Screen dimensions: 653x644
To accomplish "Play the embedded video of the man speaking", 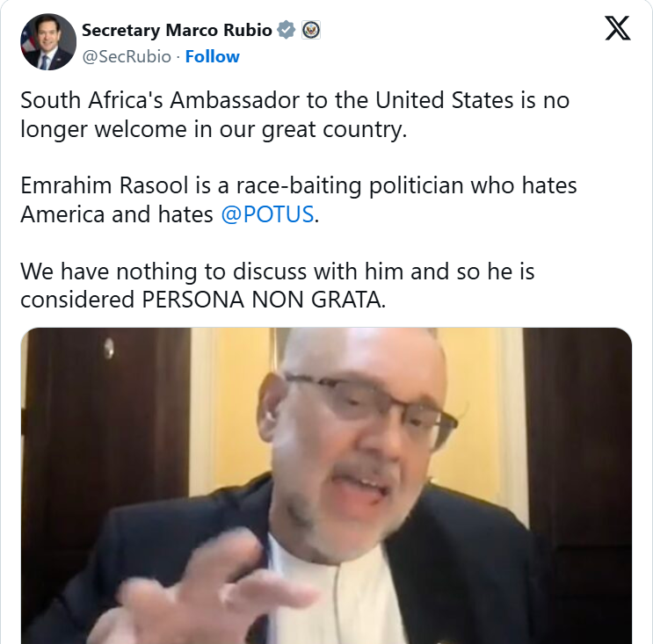I will pos(327,486).
